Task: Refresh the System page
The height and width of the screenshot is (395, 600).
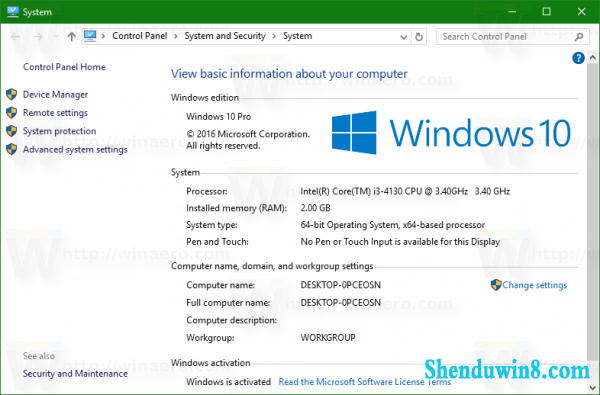Action: (x=419, y=37)
